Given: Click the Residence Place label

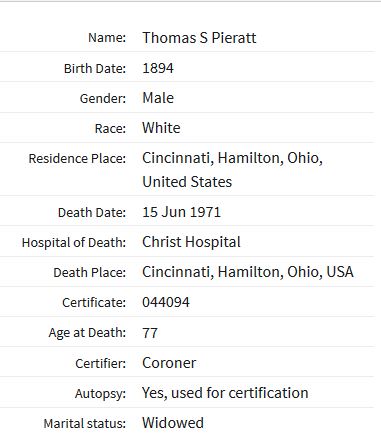Looking at the screenshot, I should [x=77, y=158].
